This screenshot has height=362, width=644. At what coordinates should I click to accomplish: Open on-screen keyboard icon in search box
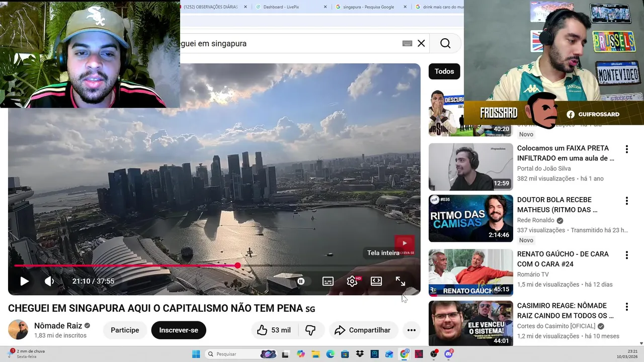408,43
